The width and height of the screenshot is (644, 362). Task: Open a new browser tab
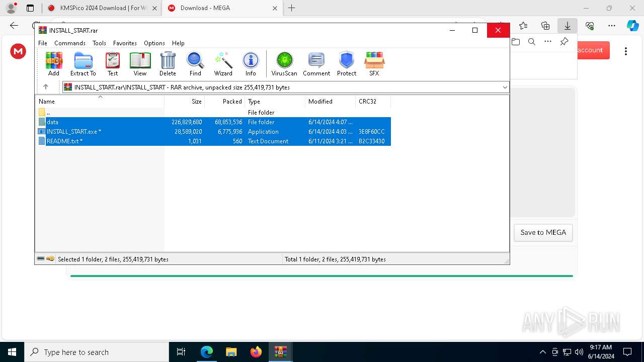[291, 8]
